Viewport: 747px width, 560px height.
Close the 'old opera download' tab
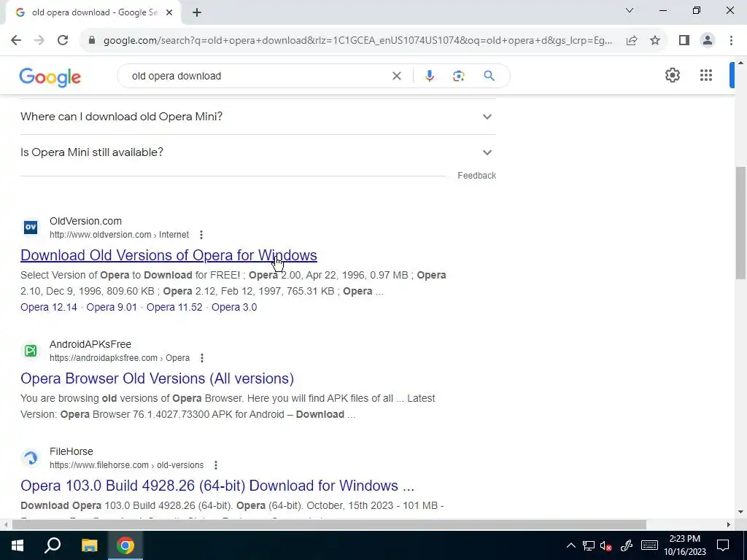(x=169, y=13)
